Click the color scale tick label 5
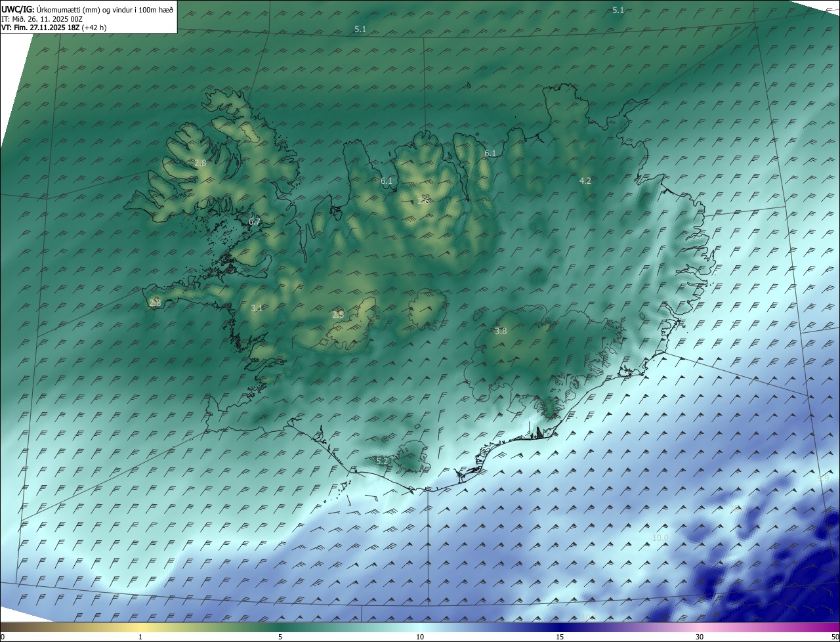Image resolution: width=840 pixels, height=642 pixels. tap(280, 637)
